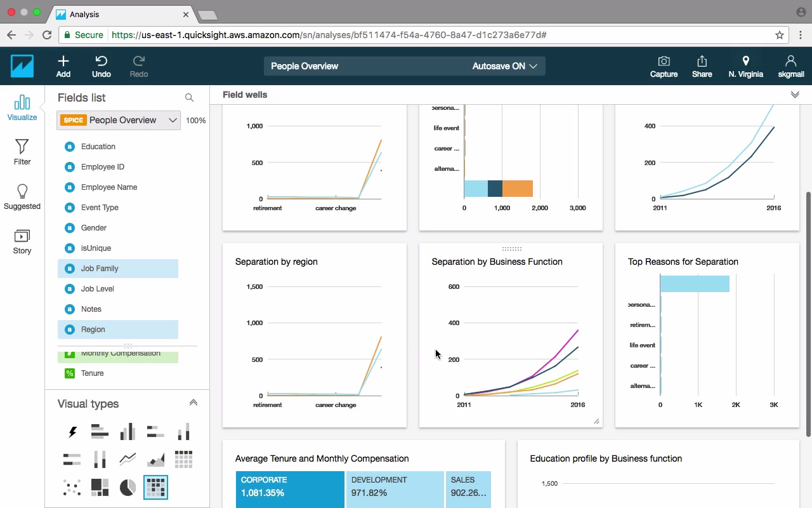Search fields using the magnifier icon
This screenshot has height=508, width=812.
[189, 97]
